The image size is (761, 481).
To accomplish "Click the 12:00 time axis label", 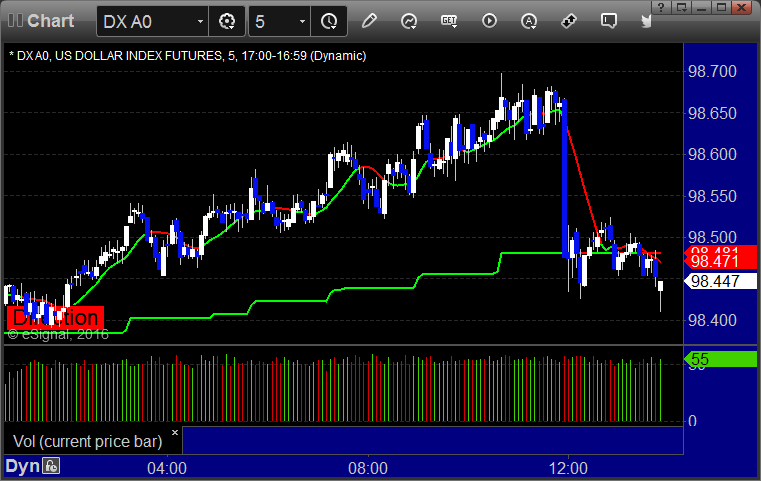I will tap(568, 468).
